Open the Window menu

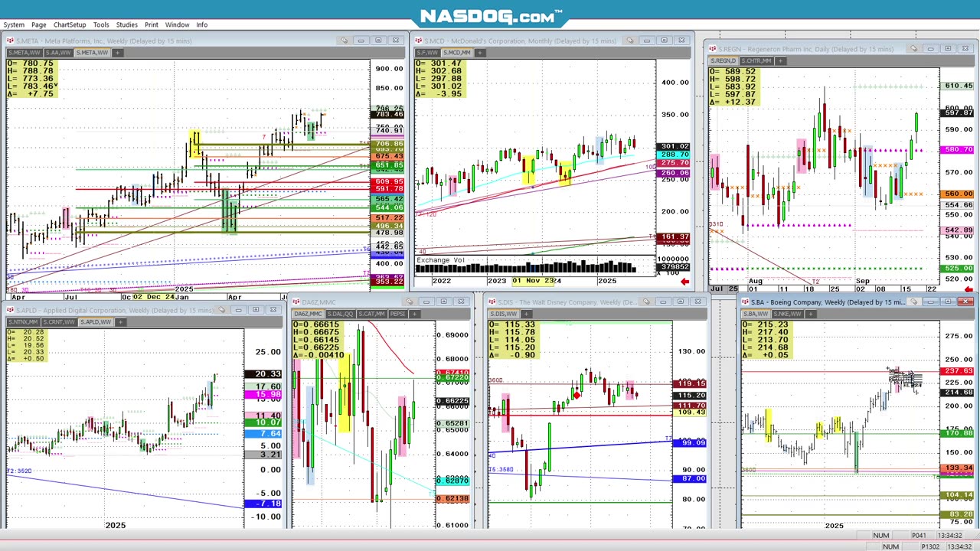coord(177,24)
